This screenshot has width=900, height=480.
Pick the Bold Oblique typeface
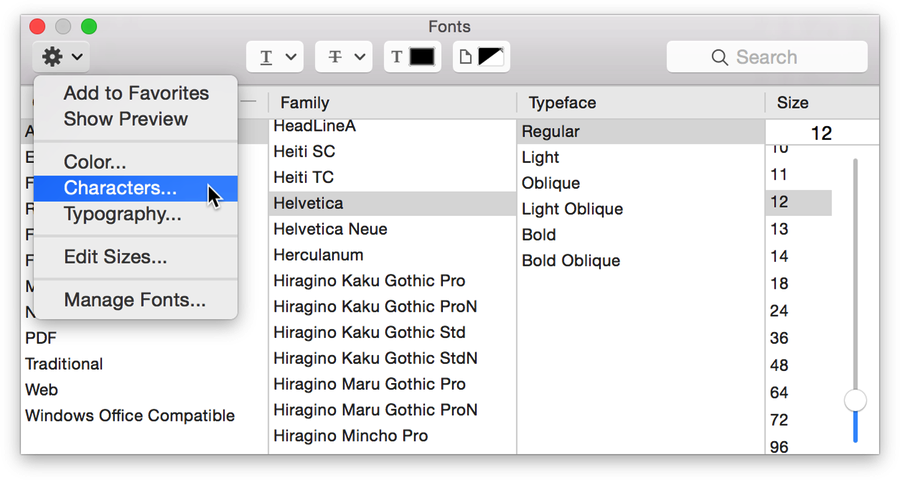point(571,261)
